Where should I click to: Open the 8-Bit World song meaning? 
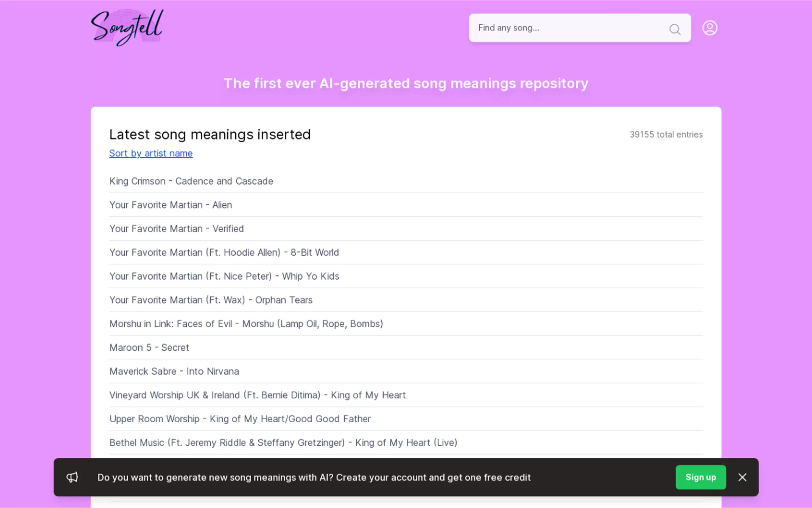(x=224, y=252)
